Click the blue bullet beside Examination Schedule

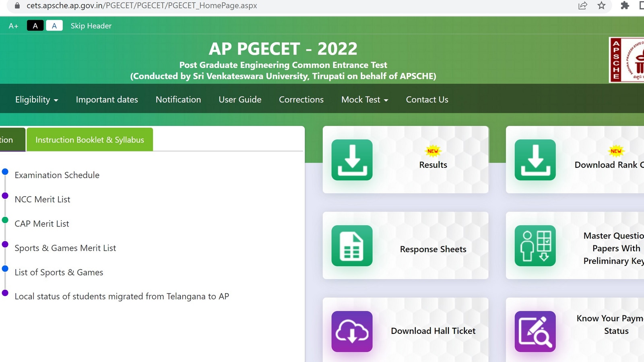[5, 172]
